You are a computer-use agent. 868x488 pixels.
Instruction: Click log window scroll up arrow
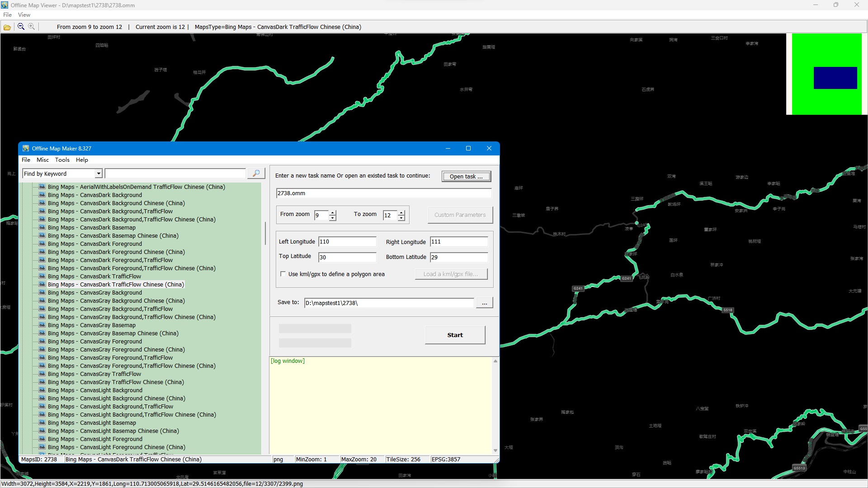[x=495, y=361]
